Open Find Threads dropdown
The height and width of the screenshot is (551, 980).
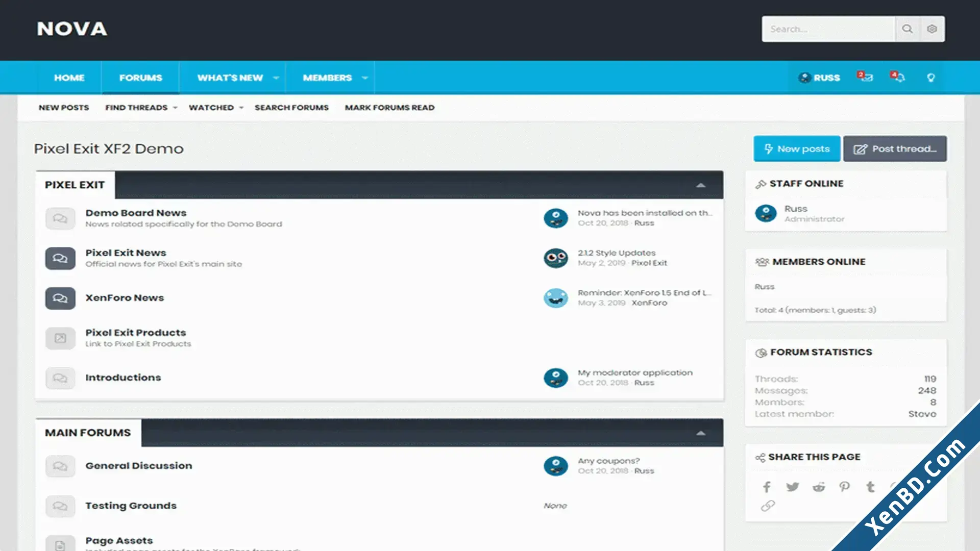tap(175, 108)
